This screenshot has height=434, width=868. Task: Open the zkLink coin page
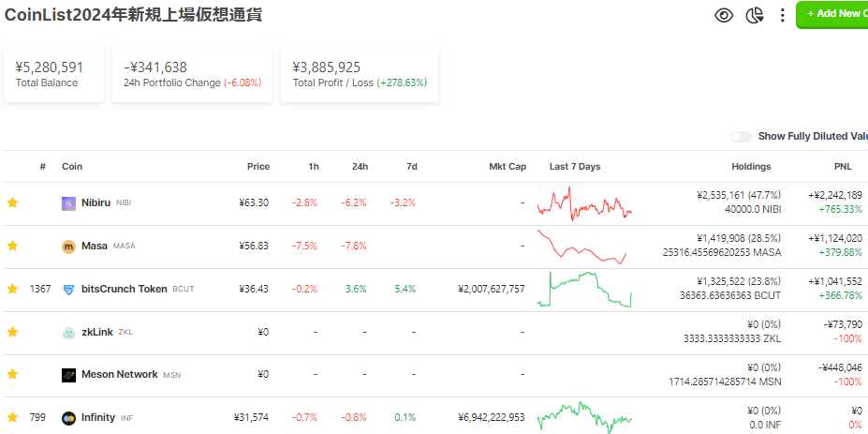pyautogui.click(x=96, y=332)
